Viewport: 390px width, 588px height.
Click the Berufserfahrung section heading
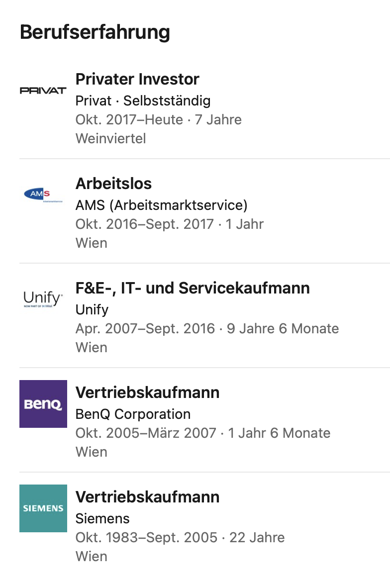pos(95,32)
